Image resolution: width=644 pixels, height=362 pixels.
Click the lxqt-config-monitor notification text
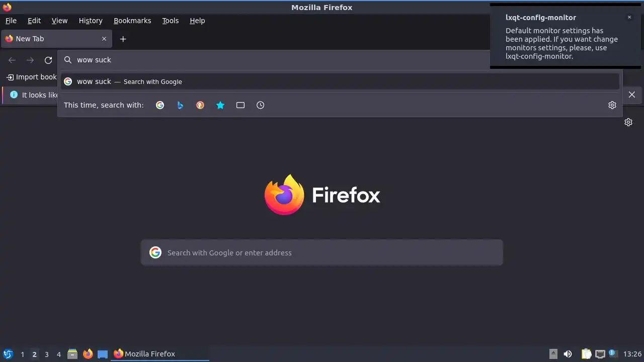pos(561,43)
